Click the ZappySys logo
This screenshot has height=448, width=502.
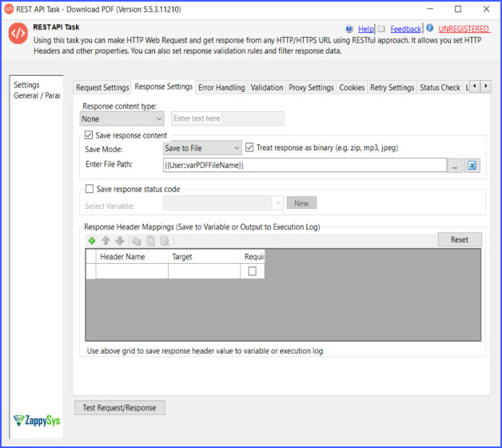tap(37, 420)
